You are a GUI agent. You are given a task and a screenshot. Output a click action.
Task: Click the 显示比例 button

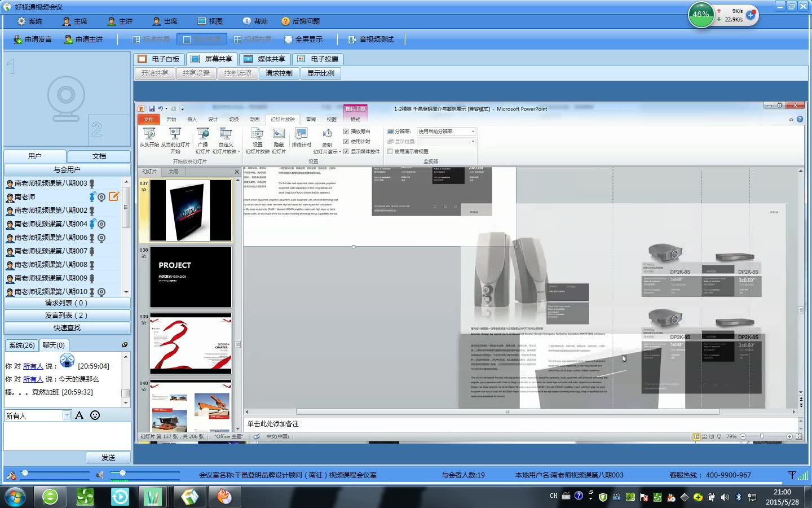point(320,73)
